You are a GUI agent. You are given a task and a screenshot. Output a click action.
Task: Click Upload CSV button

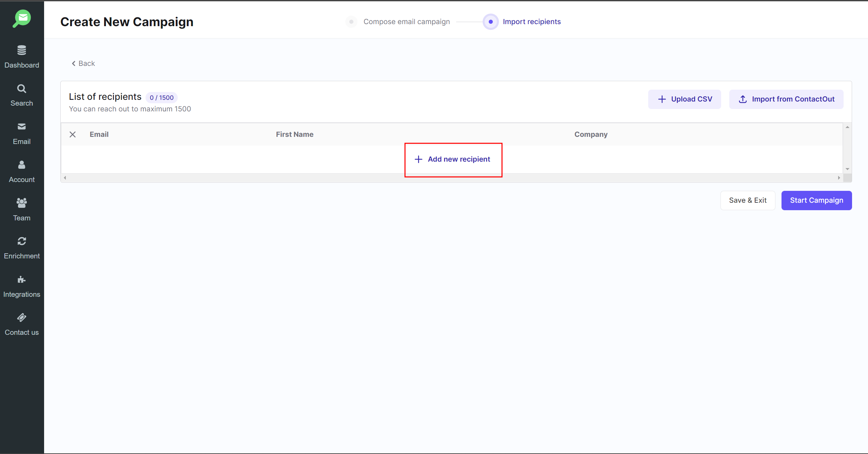click(x=684, y=99)
